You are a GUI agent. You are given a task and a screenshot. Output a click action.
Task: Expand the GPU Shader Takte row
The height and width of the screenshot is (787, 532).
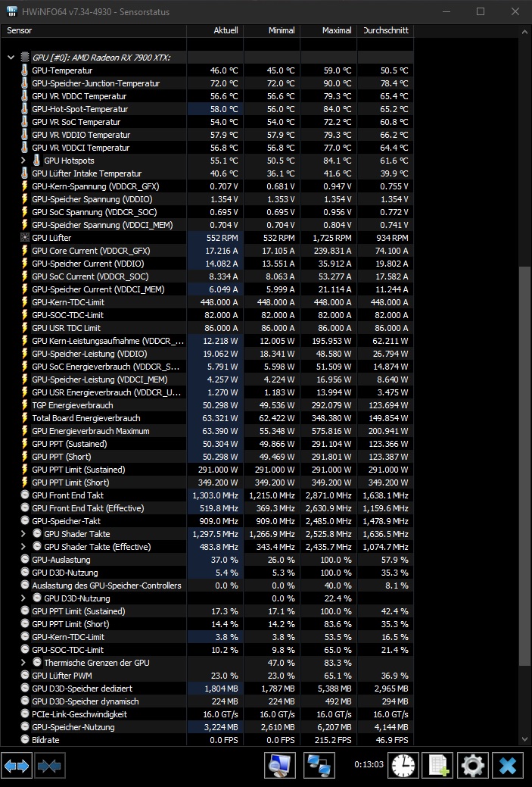click(23, 533)
